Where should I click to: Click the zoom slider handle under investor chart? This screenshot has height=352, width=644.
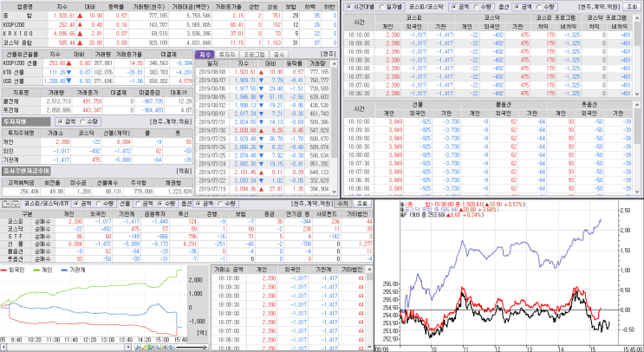tap(205, 347)
